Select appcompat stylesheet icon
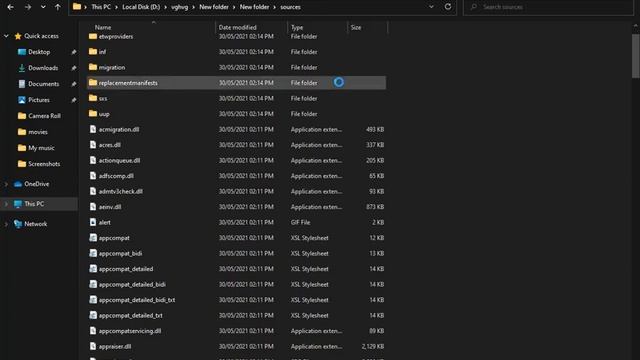The height and width of the screenshot is (360, 640). 93,238
